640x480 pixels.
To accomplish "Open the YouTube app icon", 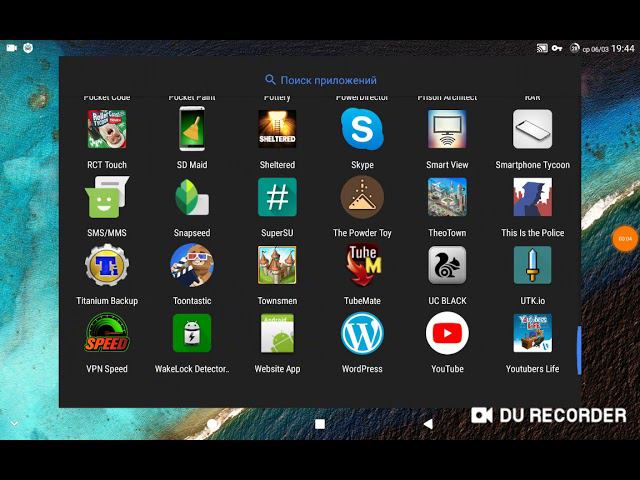I will (447, 333).
